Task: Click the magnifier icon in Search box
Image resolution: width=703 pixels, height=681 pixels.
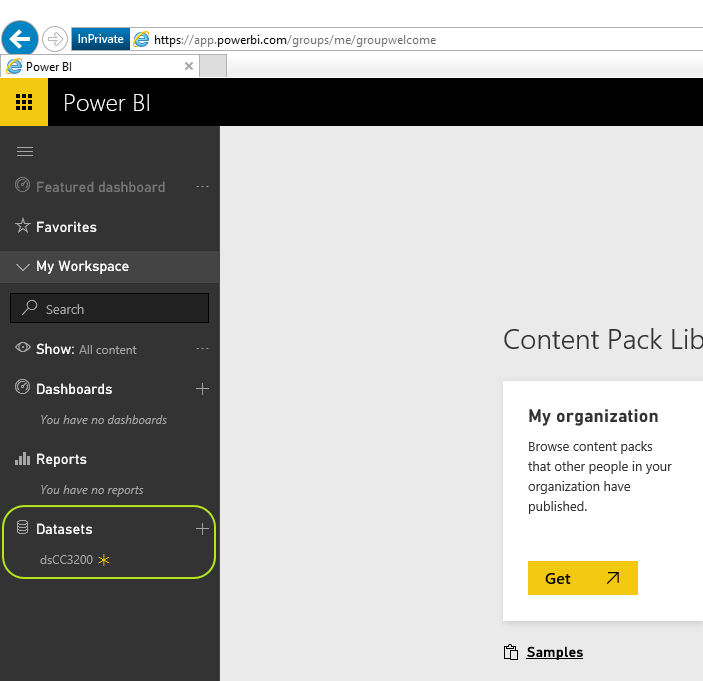Action: point(30,308)
